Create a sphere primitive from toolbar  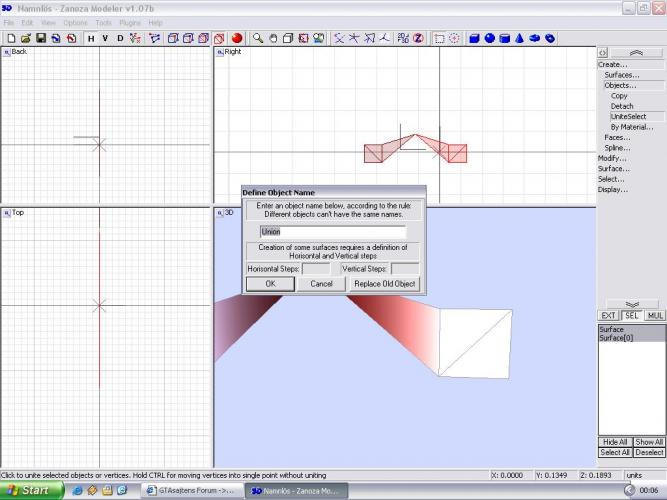[490, 38]
